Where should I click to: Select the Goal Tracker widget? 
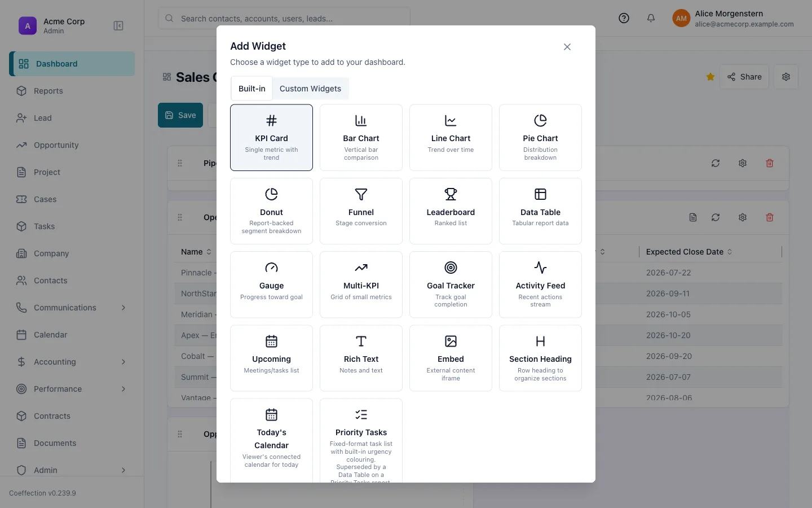[451, 284]
